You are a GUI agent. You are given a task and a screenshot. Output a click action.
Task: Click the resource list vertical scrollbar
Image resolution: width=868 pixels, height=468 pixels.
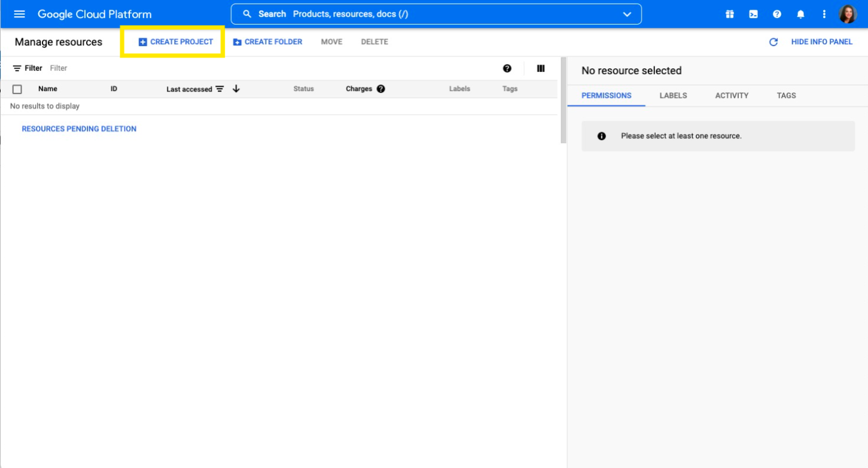tap(564, 101)
